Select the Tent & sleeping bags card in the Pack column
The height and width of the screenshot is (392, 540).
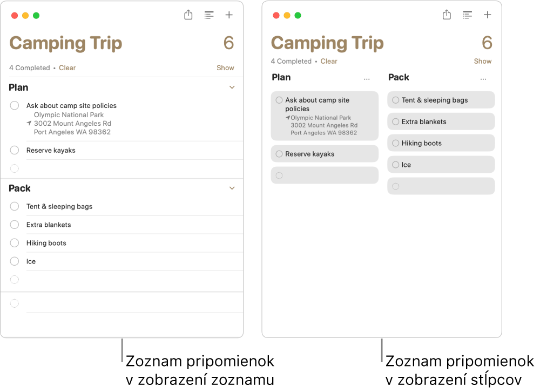point(441,100)
